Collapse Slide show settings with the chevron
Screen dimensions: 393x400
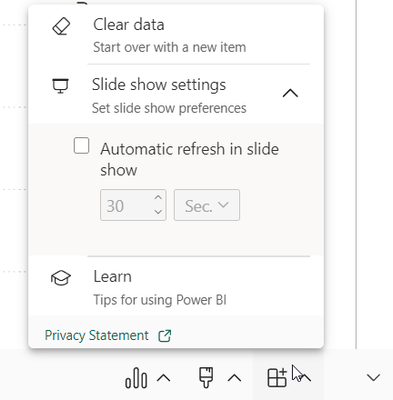tap(290, 93)
